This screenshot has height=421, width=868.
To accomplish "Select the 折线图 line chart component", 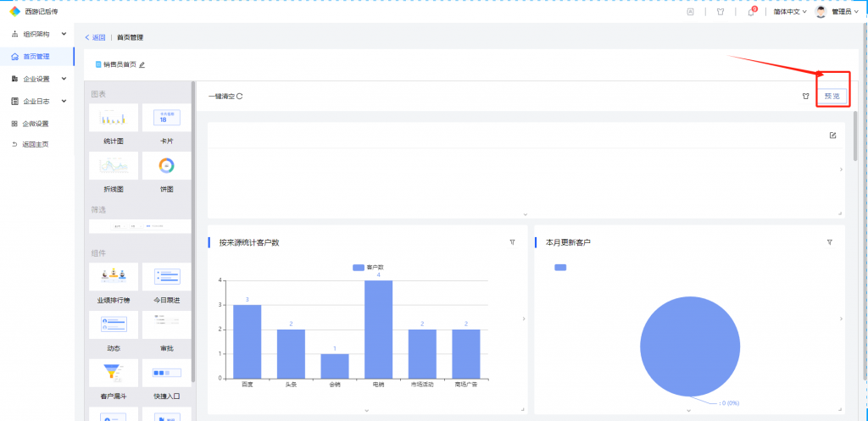I will pyautogui.click(x=114, y=165).
